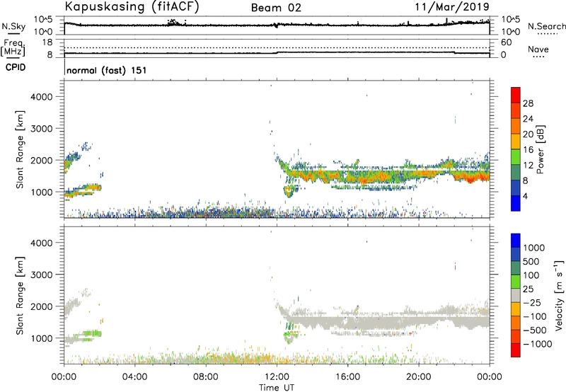Screen dimensions: 566x392
Task: Click the power echo band near 01:00 at 1000 km
Action: (x=83, y=189)
